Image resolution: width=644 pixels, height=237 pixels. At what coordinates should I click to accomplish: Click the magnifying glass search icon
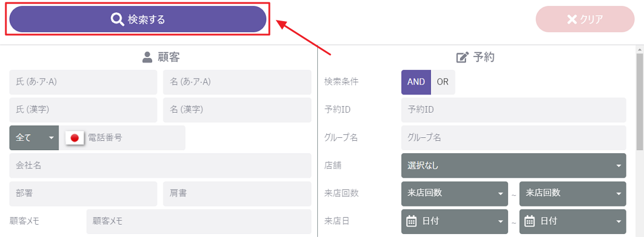click(x=117, y=19)
